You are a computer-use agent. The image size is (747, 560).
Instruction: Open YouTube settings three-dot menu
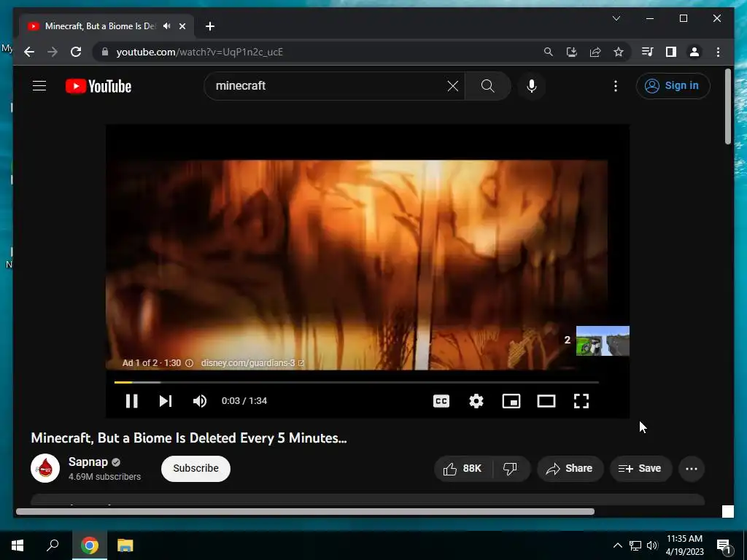pos(616,86)
